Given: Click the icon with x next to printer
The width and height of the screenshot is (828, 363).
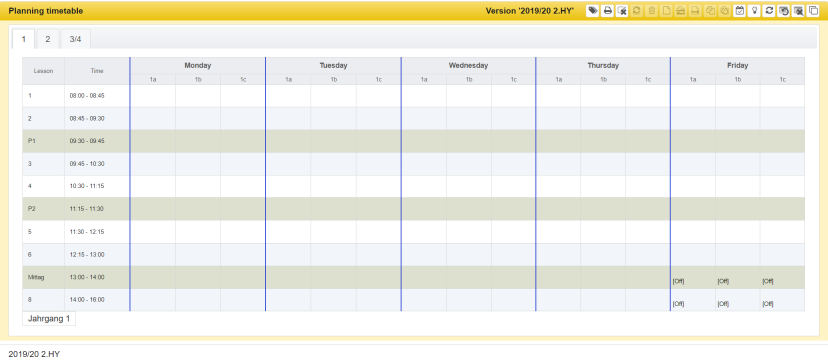Looking at the screenshot, I should pyautogui.click(x=622, y=11).
